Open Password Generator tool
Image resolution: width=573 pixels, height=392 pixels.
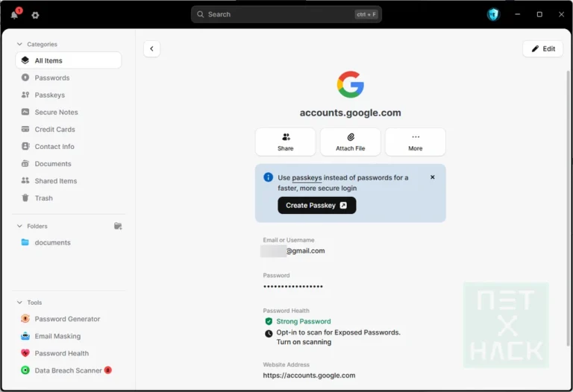click(x=66, y=319)
